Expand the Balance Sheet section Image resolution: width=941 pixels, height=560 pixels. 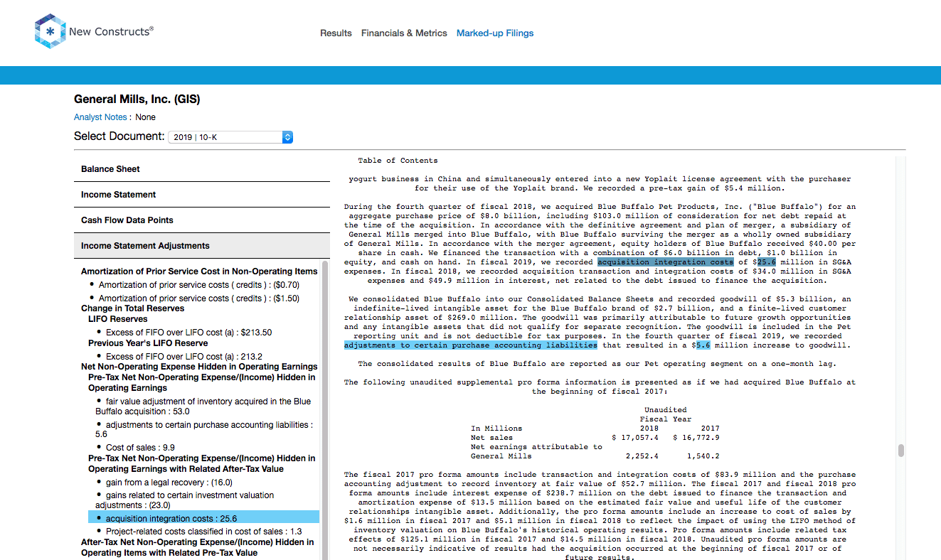click(x=202, y=169)
